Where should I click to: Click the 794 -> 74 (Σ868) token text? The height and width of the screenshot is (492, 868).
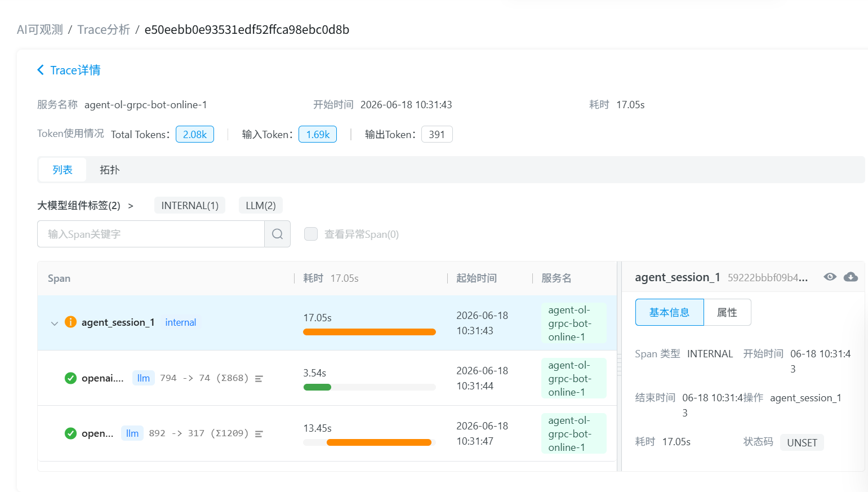pos(204,378)
